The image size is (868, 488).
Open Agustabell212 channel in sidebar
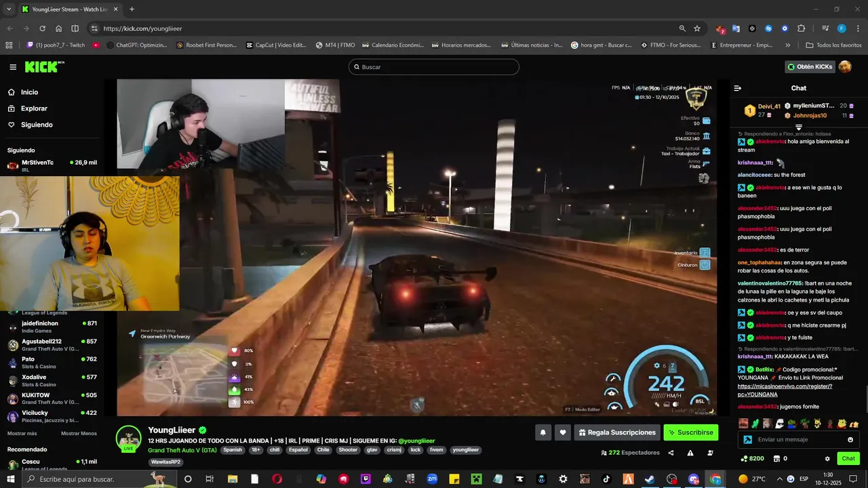point(52,344)
